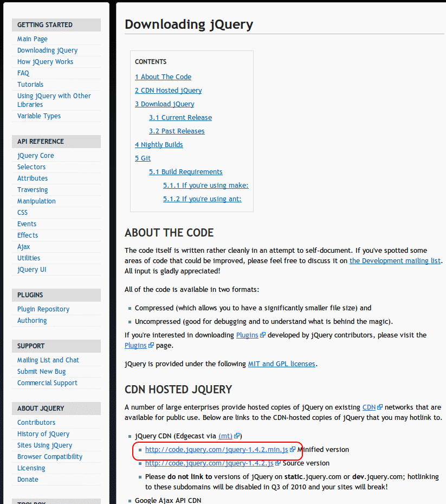
Task: Open the Attributes reference
Action: click(x=33, y=178)
